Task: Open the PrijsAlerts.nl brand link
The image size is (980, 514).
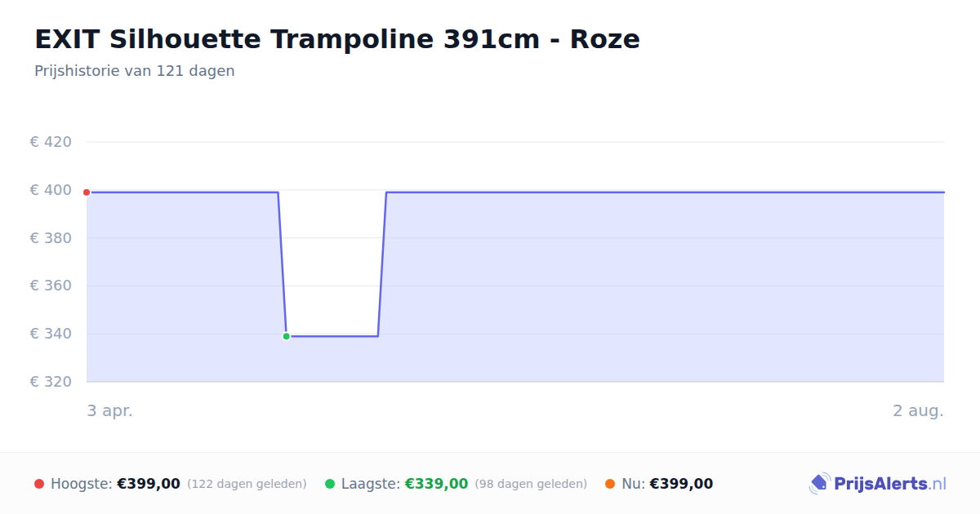Action: [878, 484]
